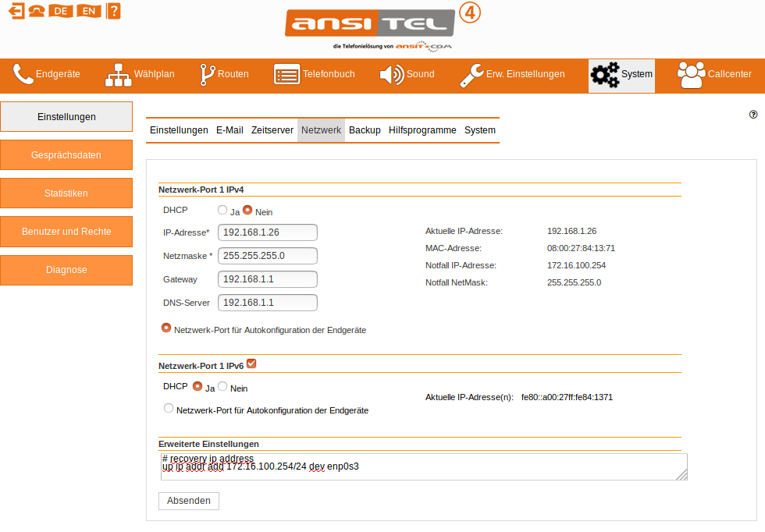Viewport: 765px width, 532px height.
Task: Enable DHCP 'Ja' for IPv4 port
Action: pos(222,211)
